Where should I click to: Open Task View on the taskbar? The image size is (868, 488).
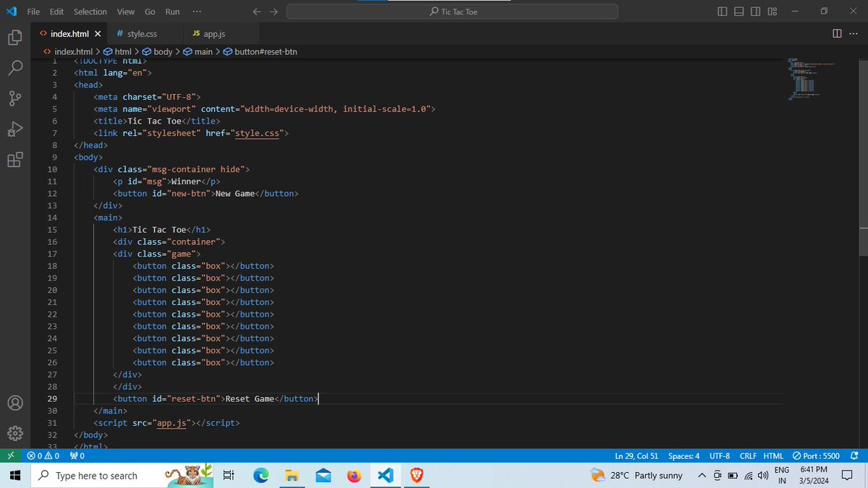tap(229, 475)
